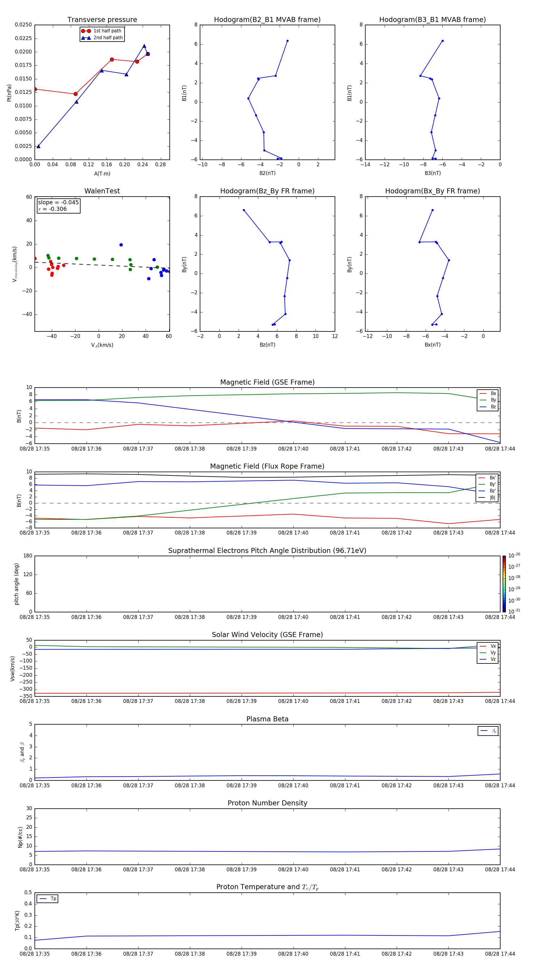Click the 'pitch angle (deg)' axis label
Image resolution: width=535 pixels, height=980 pixels.
pos(16,584)
